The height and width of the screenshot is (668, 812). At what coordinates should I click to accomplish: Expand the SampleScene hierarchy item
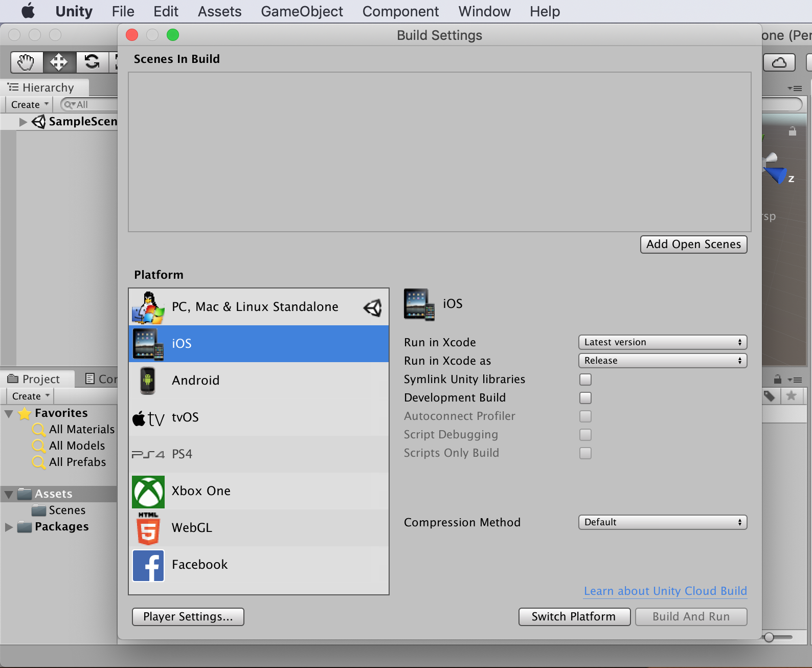point(23,122)
